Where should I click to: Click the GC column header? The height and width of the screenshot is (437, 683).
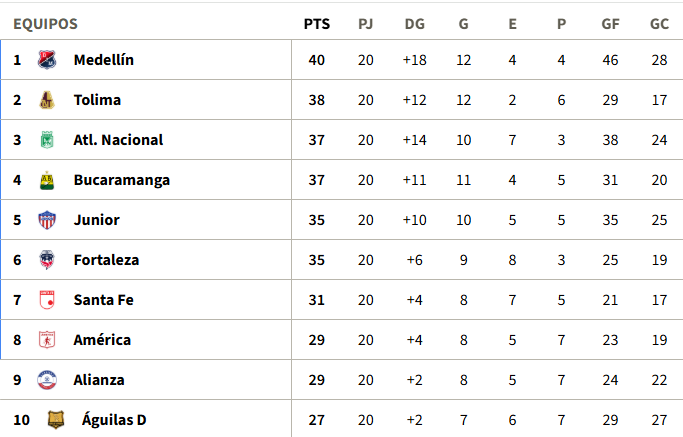coord(659,24)
